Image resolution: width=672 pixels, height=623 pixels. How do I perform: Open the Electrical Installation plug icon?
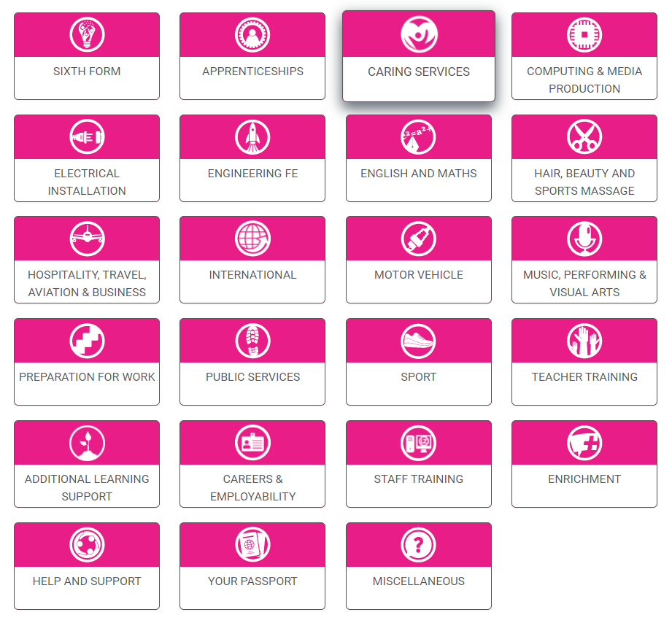click(x=87, y=137)
